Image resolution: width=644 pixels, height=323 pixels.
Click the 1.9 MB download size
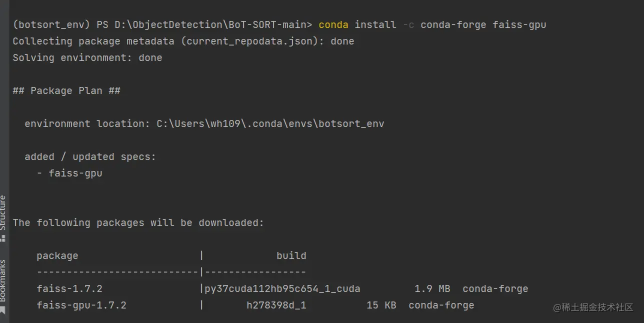[x=432, y=288]
